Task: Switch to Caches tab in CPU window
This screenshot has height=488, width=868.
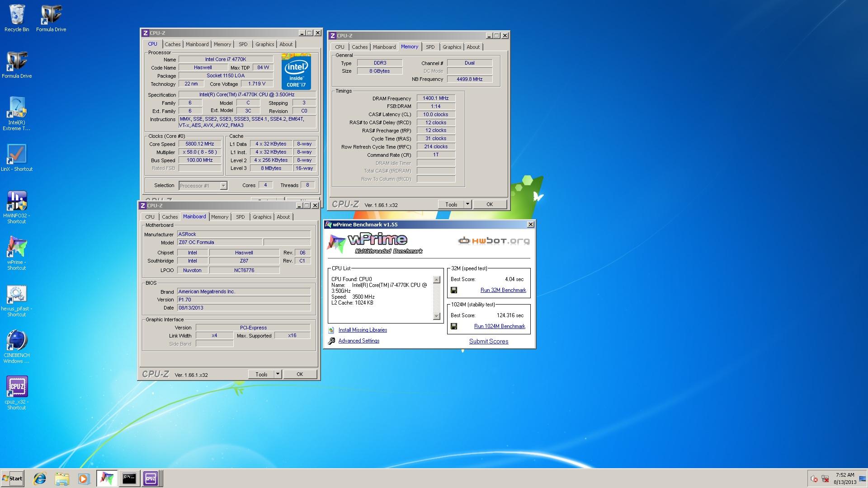Action: 172,44
